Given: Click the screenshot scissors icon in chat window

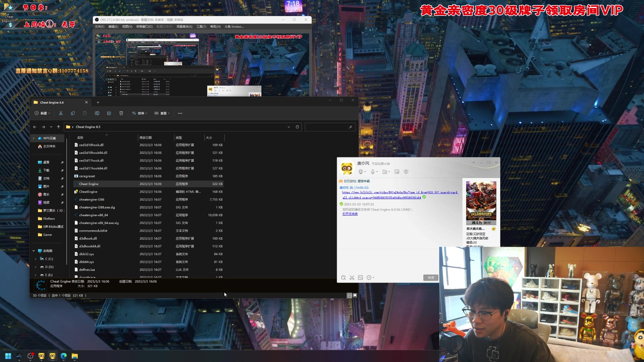Looking at the screenshot, I should (x=352, y=278).
